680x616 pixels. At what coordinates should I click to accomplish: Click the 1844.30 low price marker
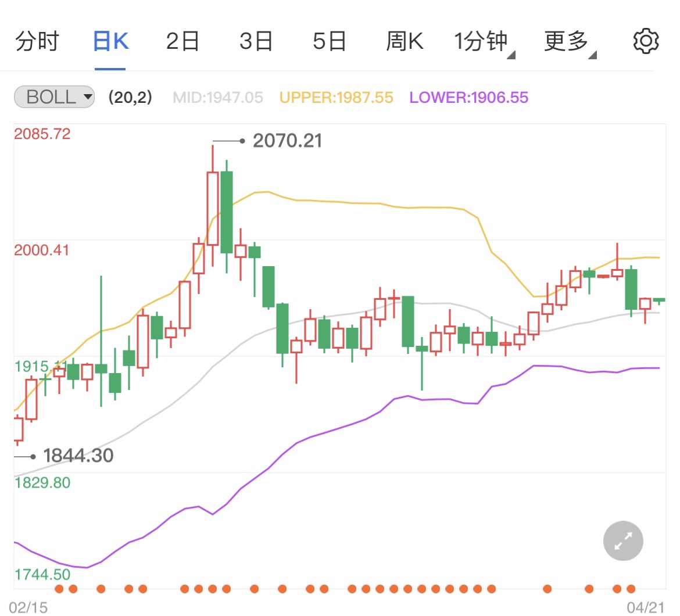[78, 456]
